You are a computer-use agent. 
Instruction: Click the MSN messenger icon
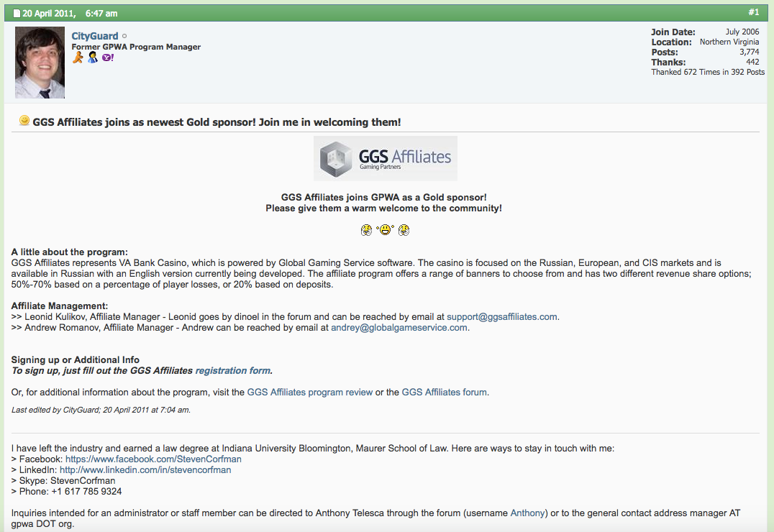pos(93,58)
